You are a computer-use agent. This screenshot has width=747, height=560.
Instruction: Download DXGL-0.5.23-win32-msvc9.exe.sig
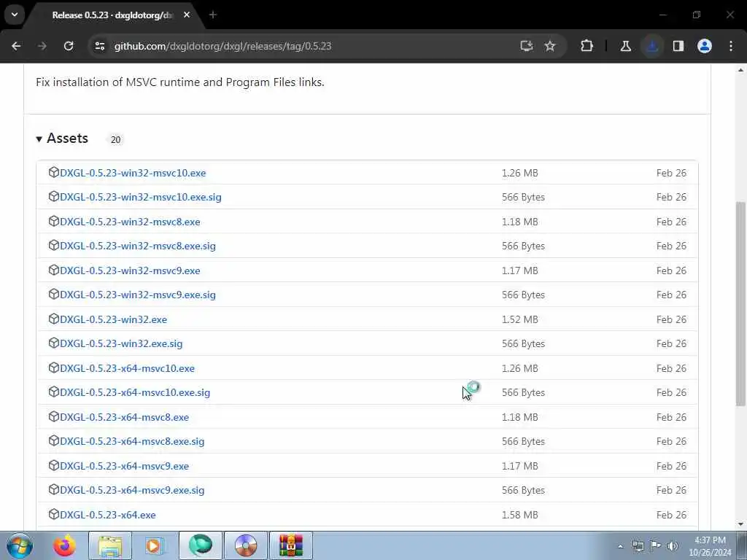[138, 295]
